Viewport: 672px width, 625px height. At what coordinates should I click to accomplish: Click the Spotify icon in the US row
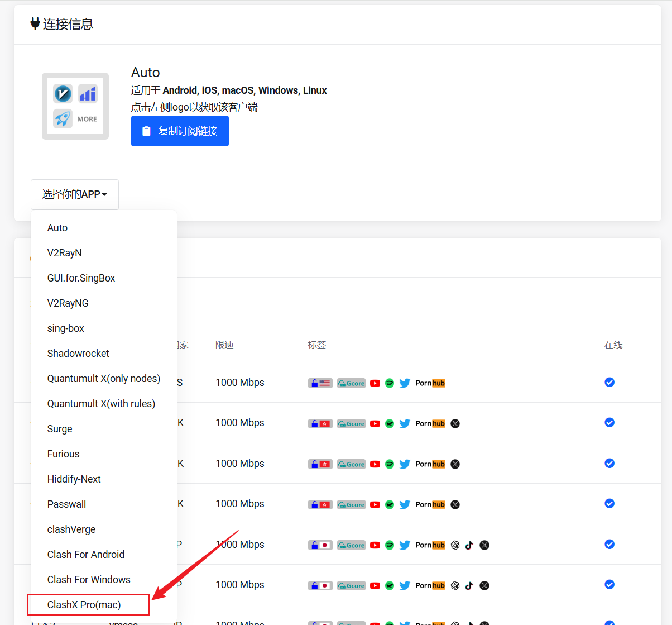pos(390,383)
